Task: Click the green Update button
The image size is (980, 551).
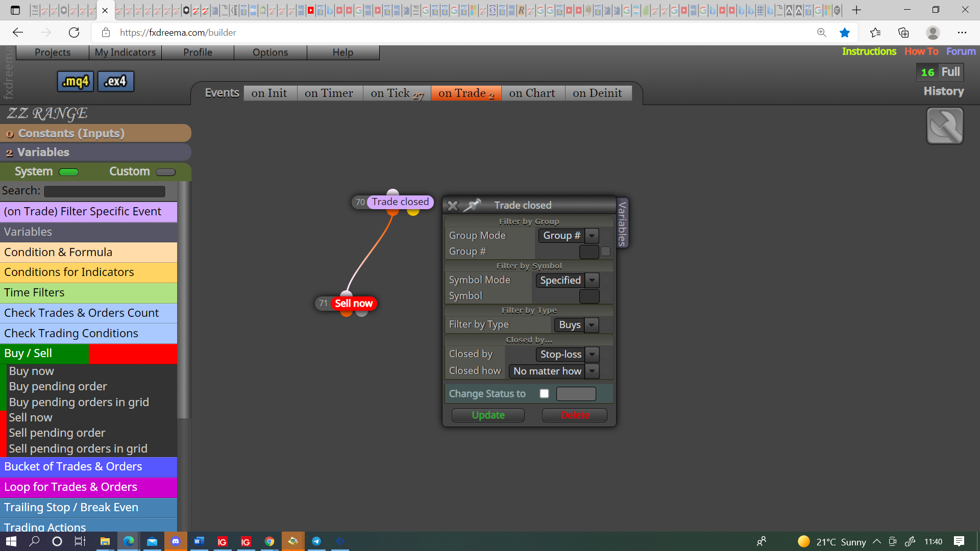Action: click(x=488, y=415)
